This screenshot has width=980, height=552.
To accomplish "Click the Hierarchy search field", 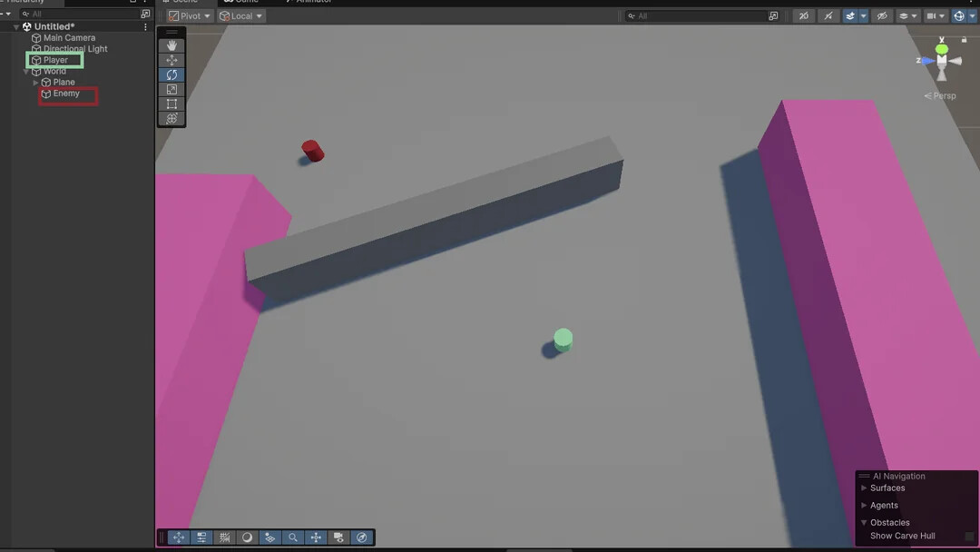I will point(79,13).
